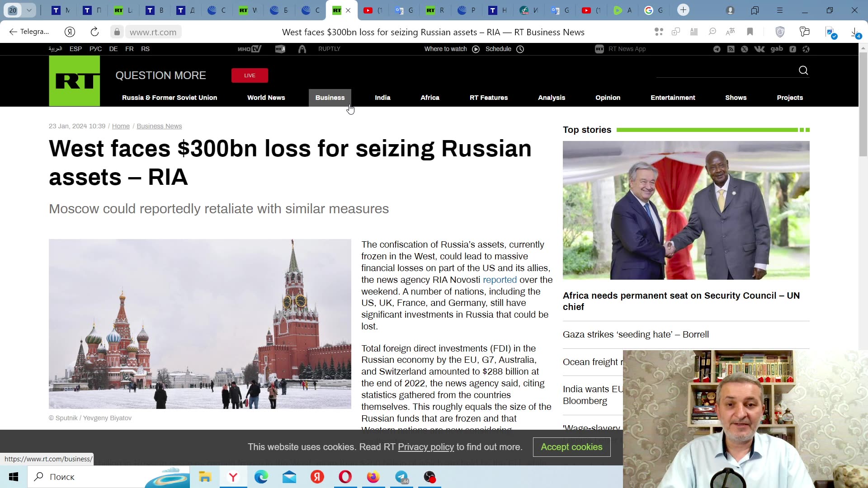
Task: Open a new browser tab
Action: (683, 10)
